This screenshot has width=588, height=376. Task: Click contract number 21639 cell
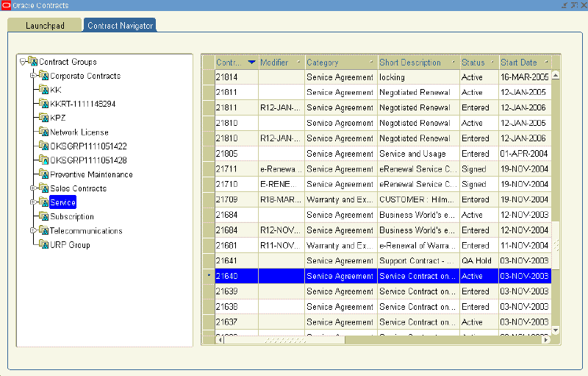pos(236,291)
